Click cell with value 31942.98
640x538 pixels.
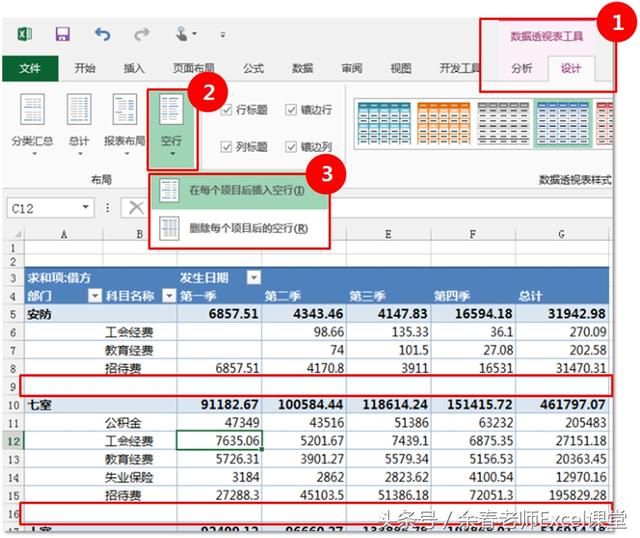562,313
